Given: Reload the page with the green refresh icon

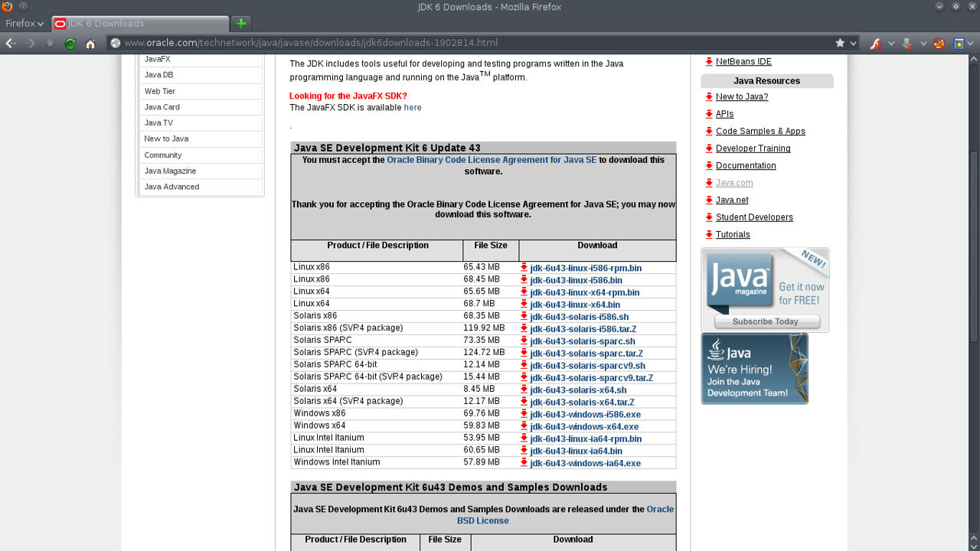Looking at the screenshot, I should click(x=70, y=44).
